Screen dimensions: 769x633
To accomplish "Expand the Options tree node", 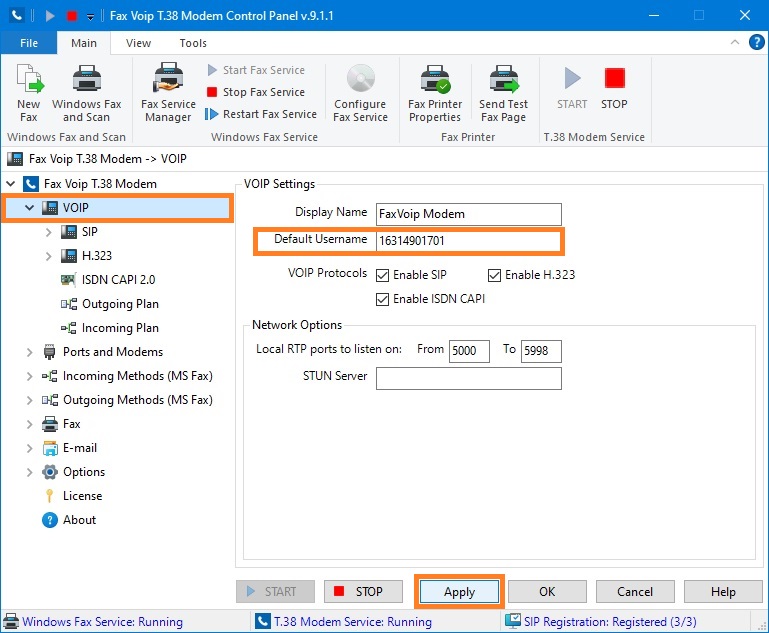I will pos(29,472).
